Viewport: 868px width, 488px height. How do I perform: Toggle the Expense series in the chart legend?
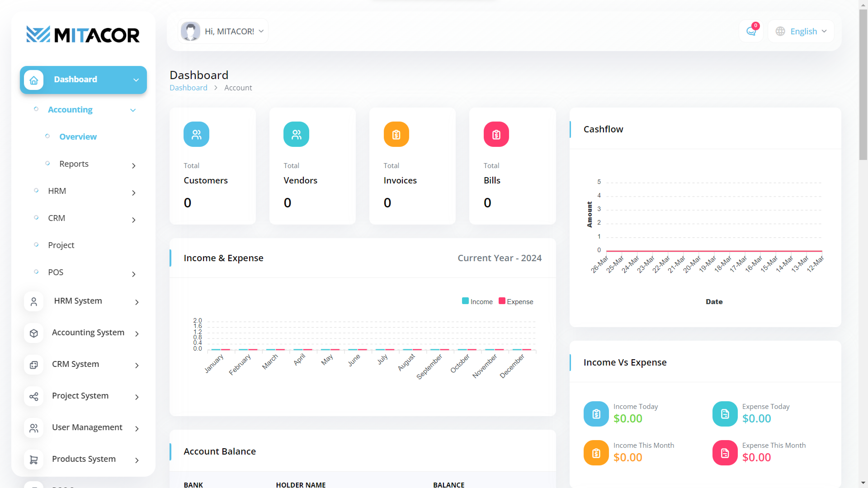(516, 301)
